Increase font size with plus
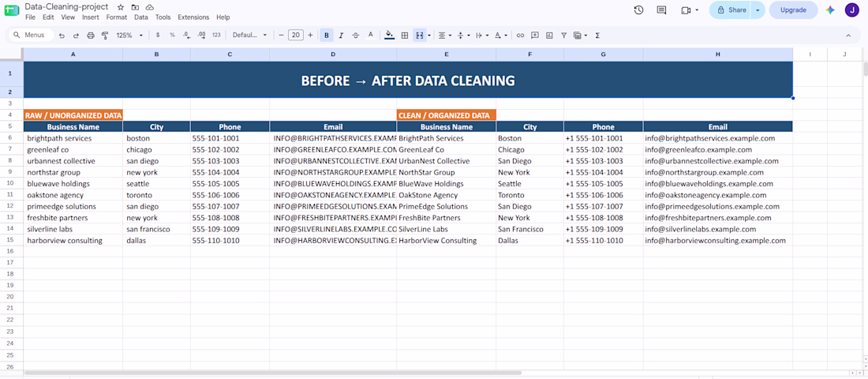This screenshot has height=379, width=868. point(310,35)
